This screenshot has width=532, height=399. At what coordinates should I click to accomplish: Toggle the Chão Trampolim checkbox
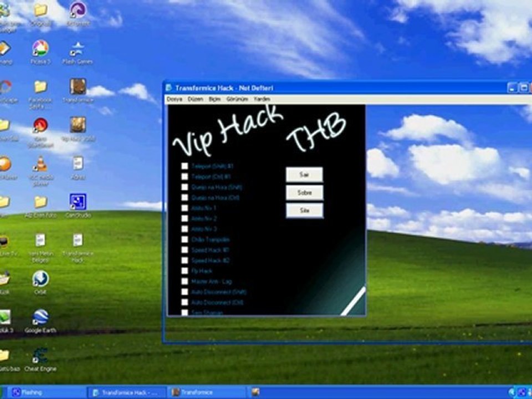185,239
